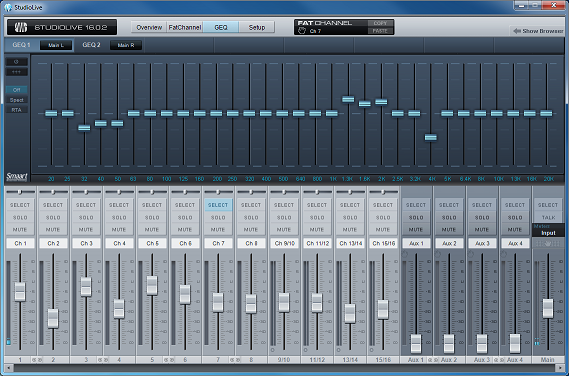Mute channel Ch 3
The height and width of the screenshot is (376, 569).
point(86,229)
